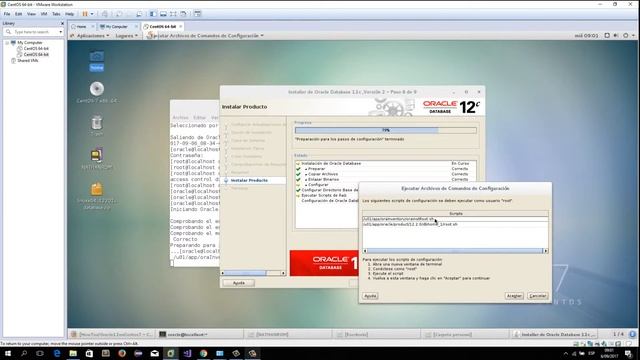Screen dimensions: 640x360
Task: Open the database zip folder desktop icon
Action: pyautogui.click(x=97, y=196)
